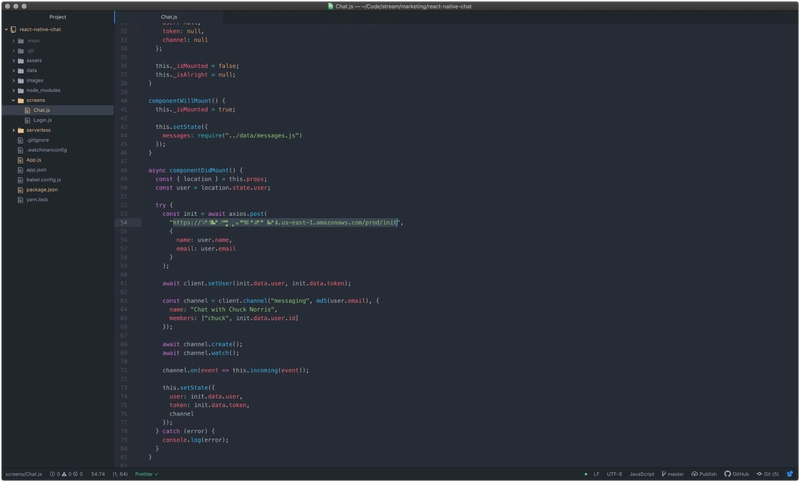
Task: Click the UTF-8 encoding selector
Action: pyautogui.click(x=614, y=474)
